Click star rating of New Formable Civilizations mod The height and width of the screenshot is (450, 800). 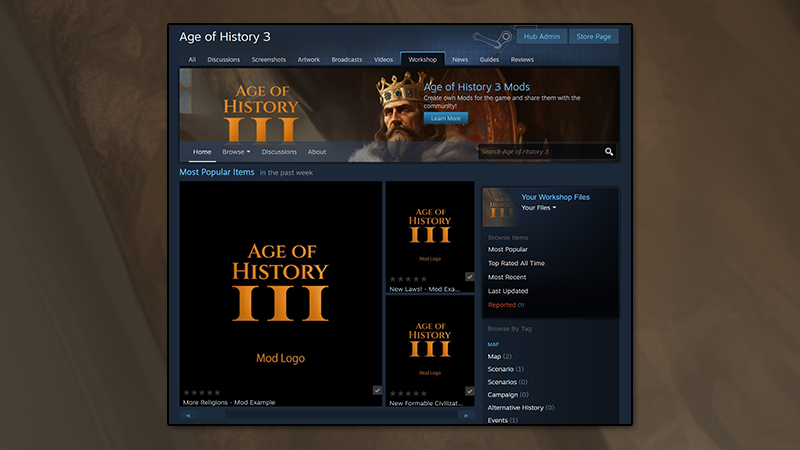408,393
